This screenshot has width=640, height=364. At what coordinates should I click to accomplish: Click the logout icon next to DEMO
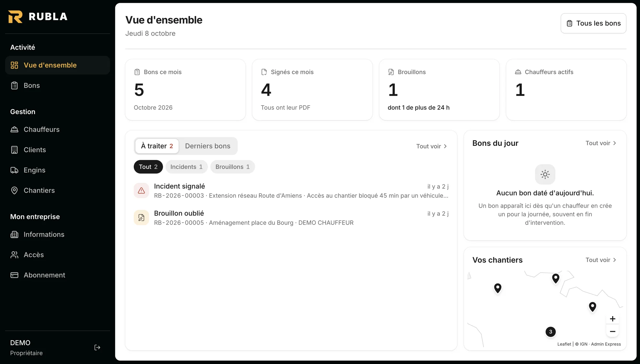coord(98,348)
